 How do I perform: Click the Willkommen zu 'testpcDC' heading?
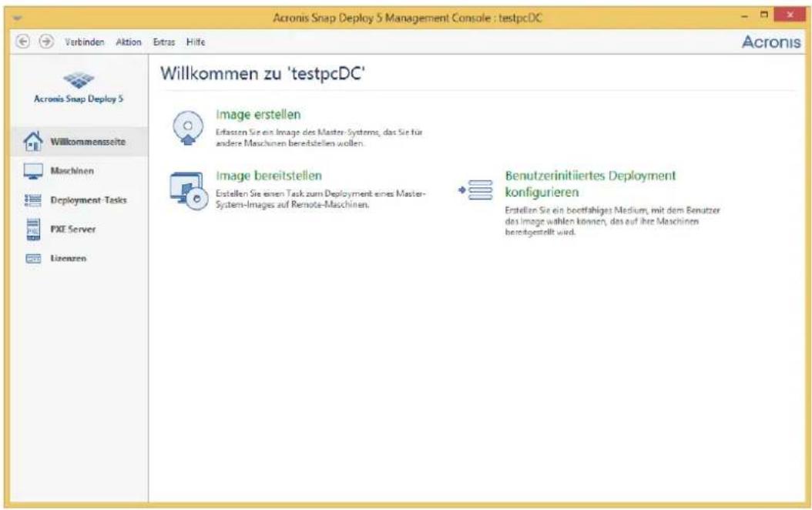[x=263, y=73]
